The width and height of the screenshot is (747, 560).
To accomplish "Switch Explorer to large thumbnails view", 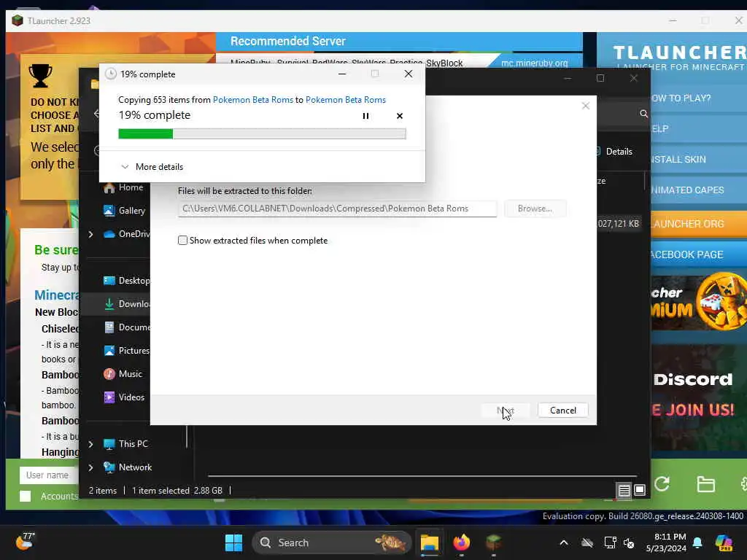I will pos(640,490).
